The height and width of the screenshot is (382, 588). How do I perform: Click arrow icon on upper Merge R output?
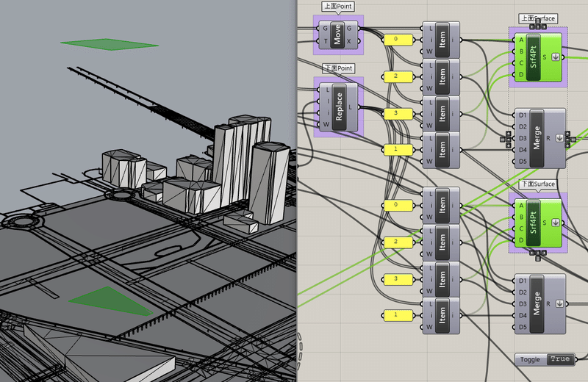pyautogui.click(x=559, y=138)
